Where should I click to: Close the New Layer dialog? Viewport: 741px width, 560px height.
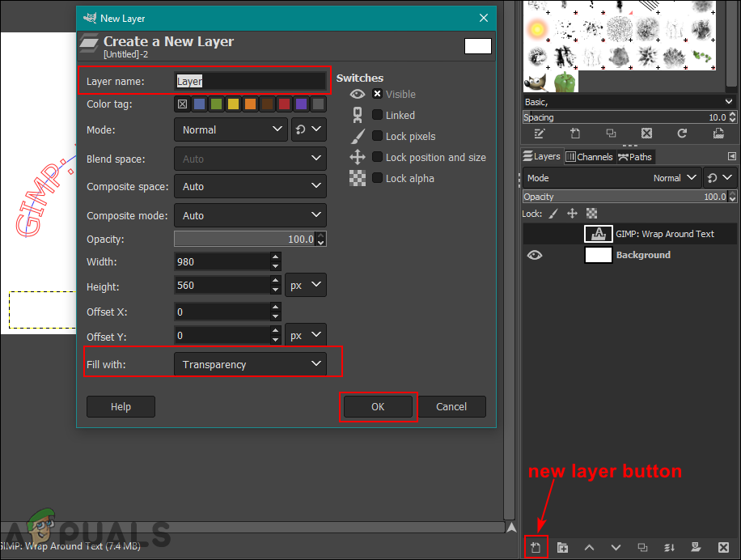point(484,18)
